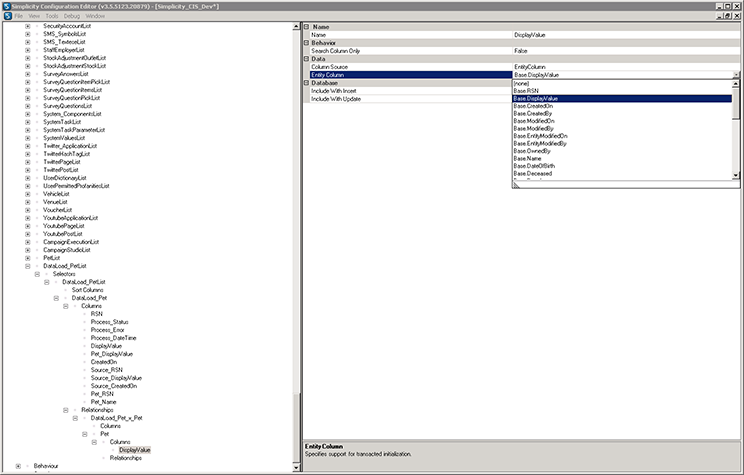Select the Source_CreatedOn column node
Viewport: 744px width, 475px height.
point(114,386)
